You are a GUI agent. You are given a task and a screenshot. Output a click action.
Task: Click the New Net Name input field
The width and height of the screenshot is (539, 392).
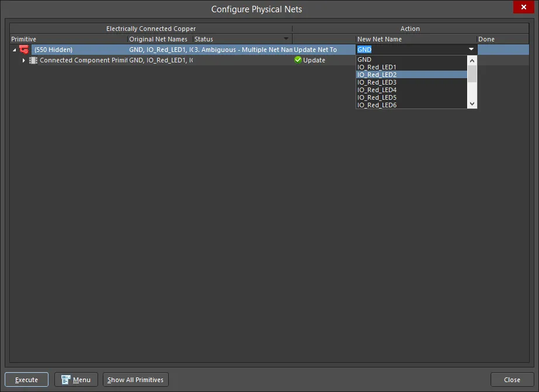click(x=409, y=50)
